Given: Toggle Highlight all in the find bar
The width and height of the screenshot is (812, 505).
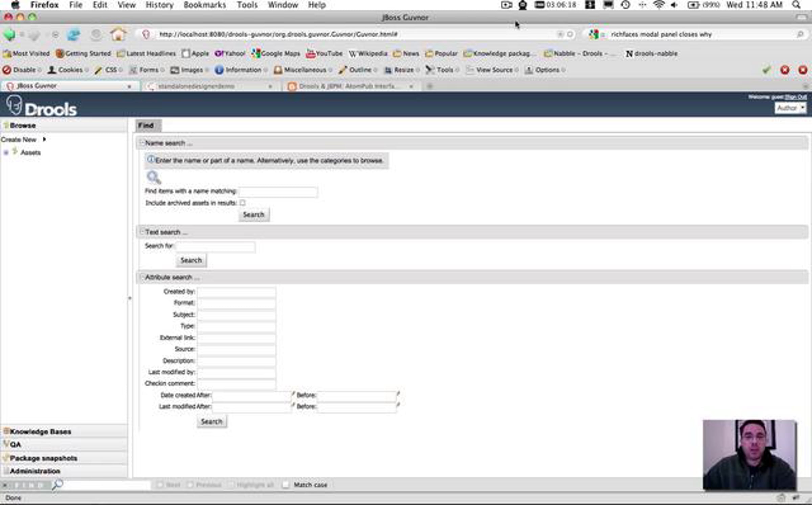Looking at the screenshot, I should coord(251,485).
